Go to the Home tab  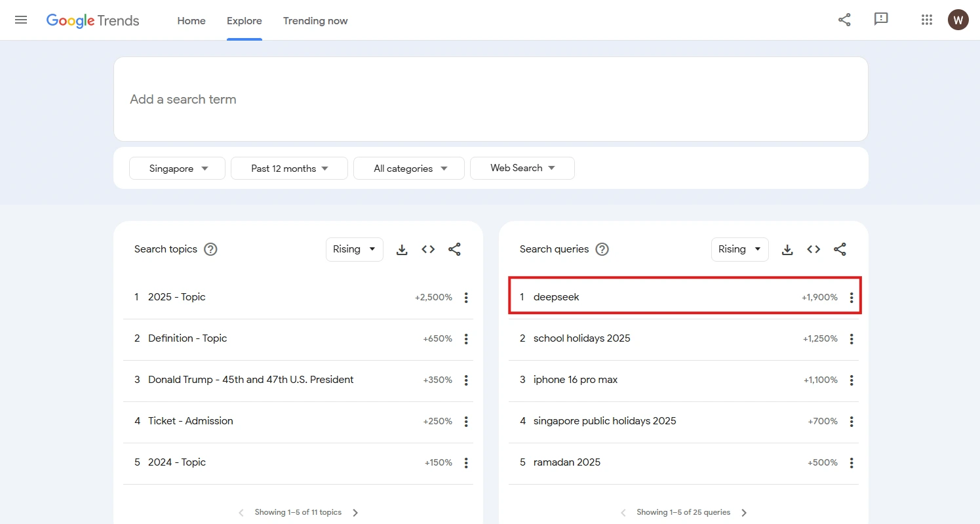(191, 21)
